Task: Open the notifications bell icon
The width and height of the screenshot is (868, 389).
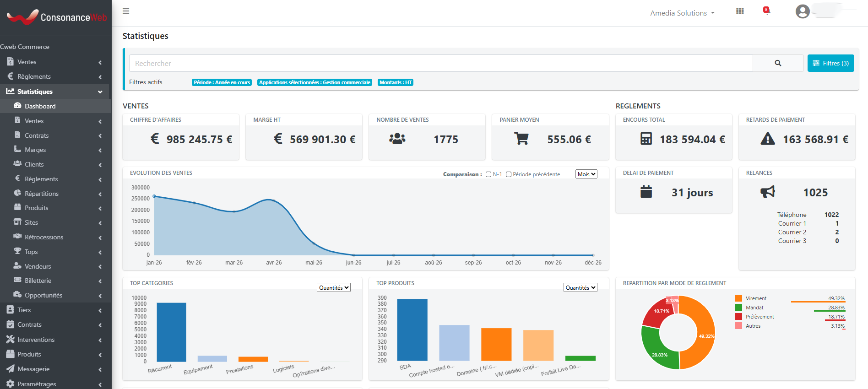Action: [x=766, y=11]
